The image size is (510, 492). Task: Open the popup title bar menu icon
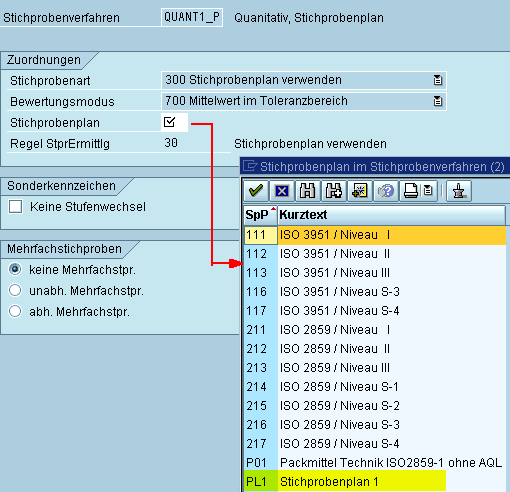click(250, 166)
